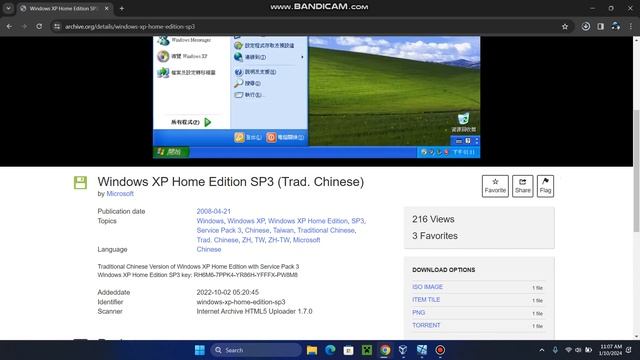Open the Windows Start button
640x360 pixels.
point(200,350)
